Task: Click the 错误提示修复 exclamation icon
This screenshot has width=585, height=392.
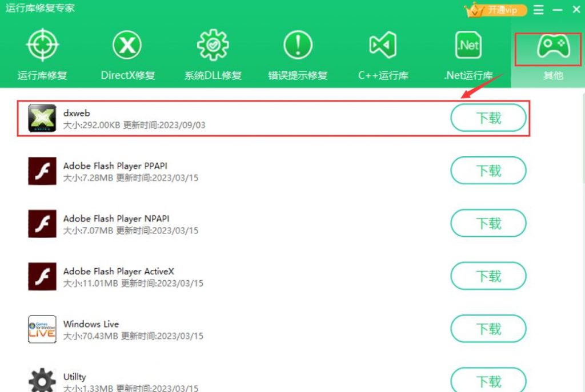Action: (x=298, y=45)
